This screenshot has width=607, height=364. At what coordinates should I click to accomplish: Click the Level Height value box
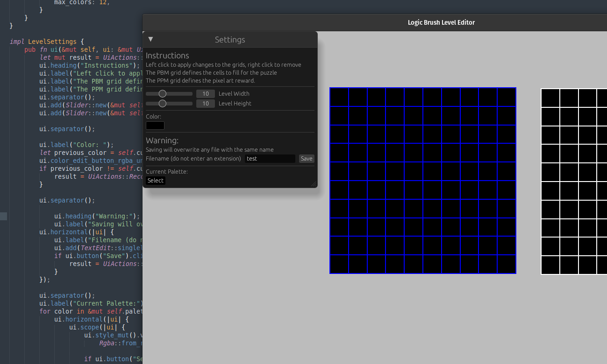(x=206, y=104)
